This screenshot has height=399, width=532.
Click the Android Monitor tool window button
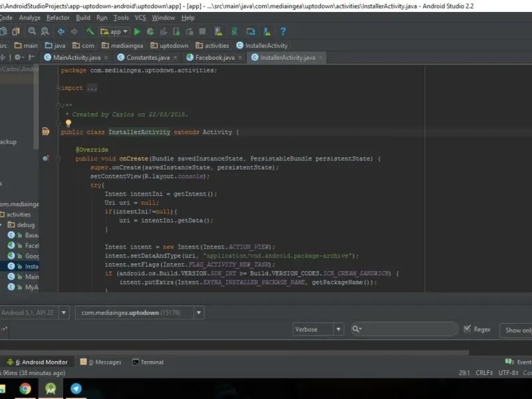[x=37, y=362]
